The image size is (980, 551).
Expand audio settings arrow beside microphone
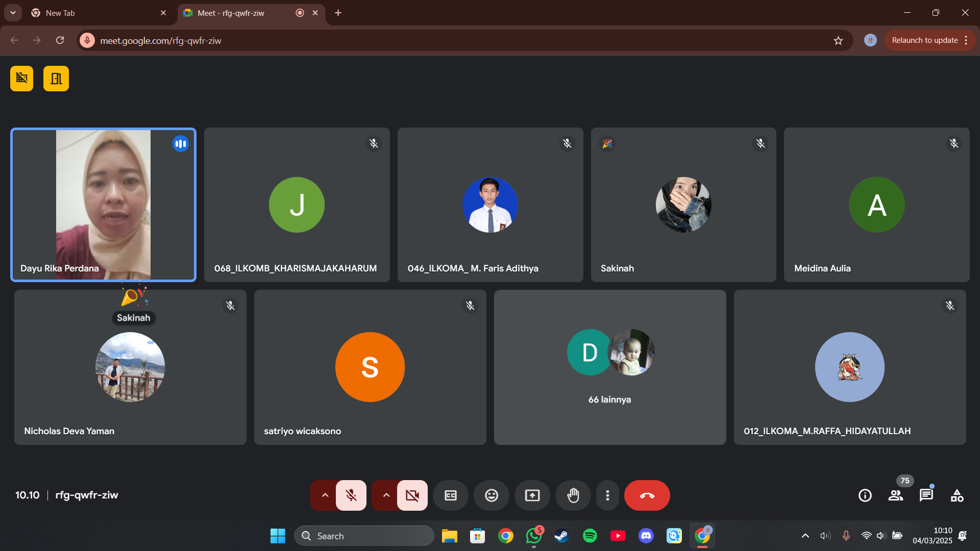[325, 495]
